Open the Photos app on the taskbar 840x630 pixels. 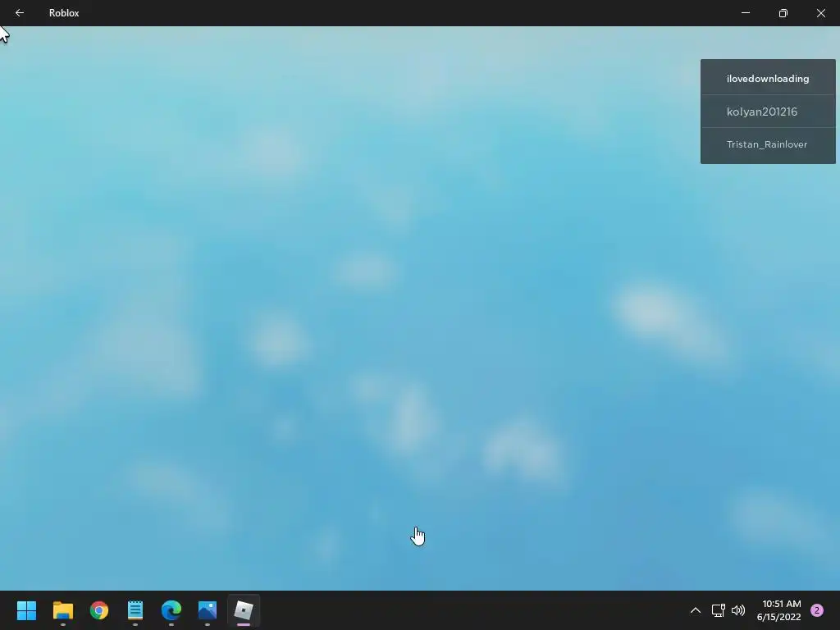point(208,610)
